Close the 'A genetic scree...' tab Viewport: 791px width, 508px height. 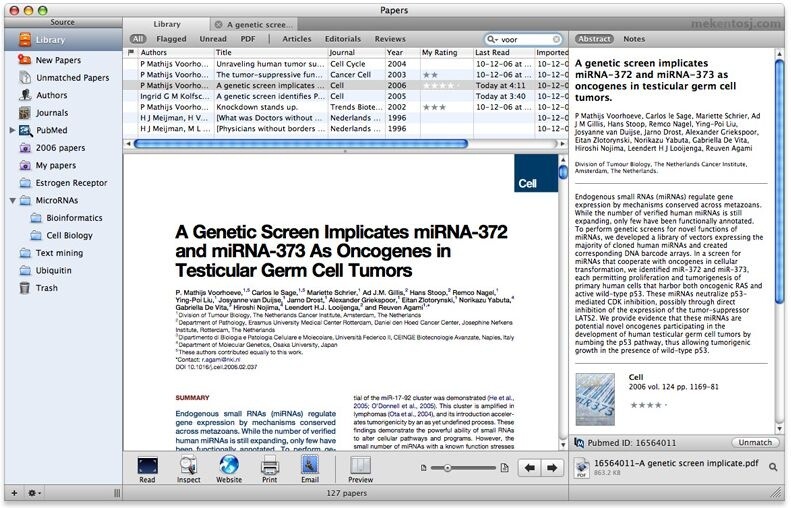[x=218, y=24]
